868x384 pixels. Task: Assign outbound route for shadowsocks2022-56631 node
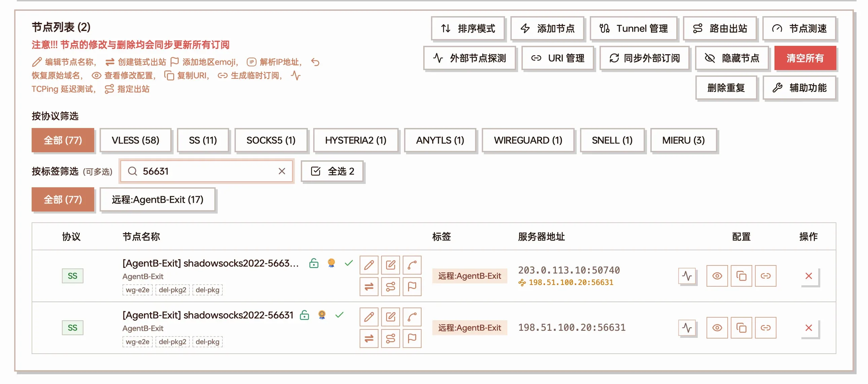[390, 339]
